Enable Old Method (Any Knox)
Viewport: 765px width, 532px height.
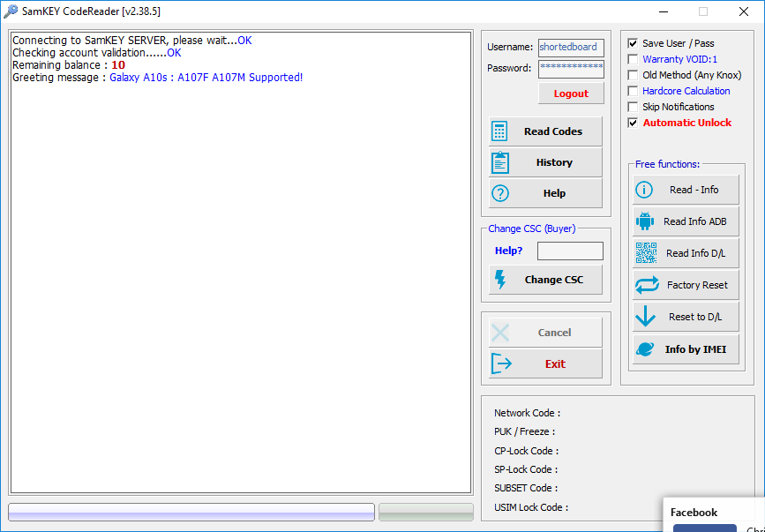(x=632, y=74)
